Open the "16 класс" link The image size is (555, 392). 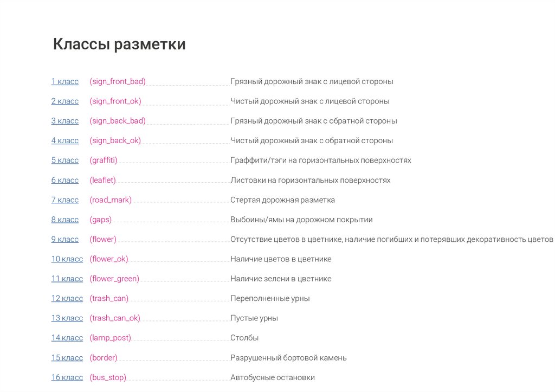tap(67, 377)
